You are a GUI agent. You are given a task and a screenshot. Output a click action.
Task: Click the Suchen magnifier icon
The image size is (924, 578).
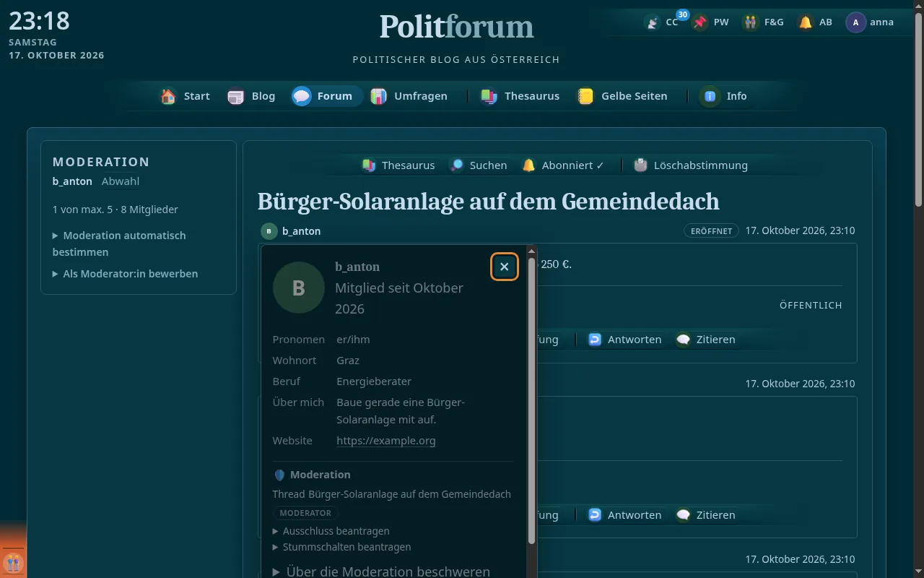coord(457,165)
